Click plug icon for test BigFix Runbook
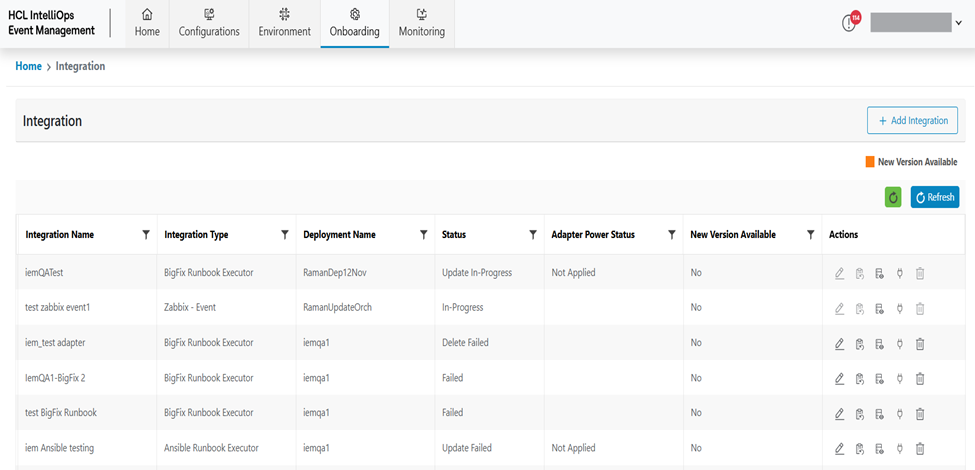 coord(900,414)
